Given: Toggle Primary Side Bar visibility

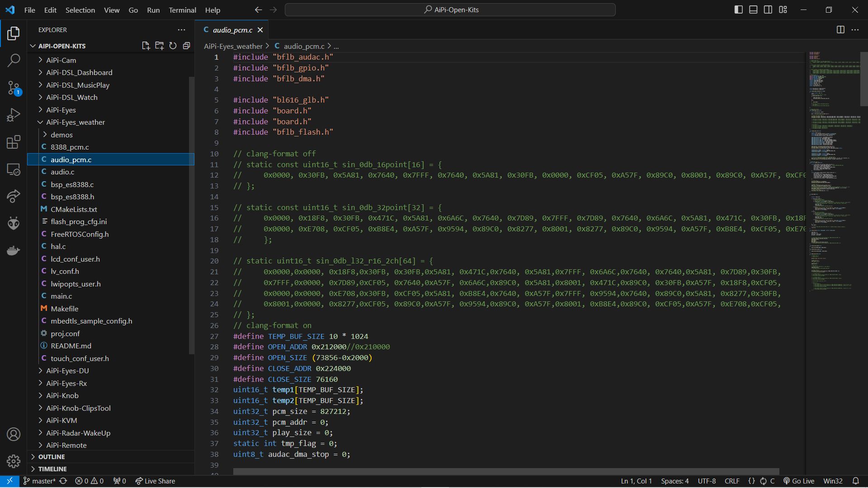Looking at the screenshot, I should click(x=739, y=9).
